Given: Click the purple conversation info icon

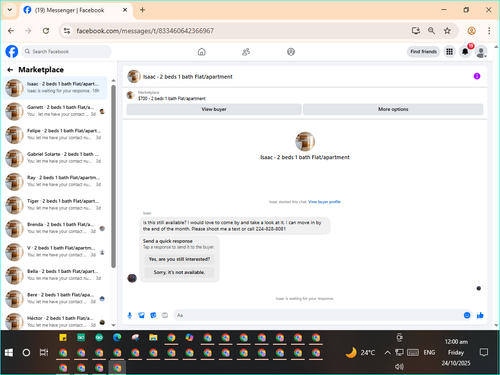Looking at the screenshot, I should (477, 76).
